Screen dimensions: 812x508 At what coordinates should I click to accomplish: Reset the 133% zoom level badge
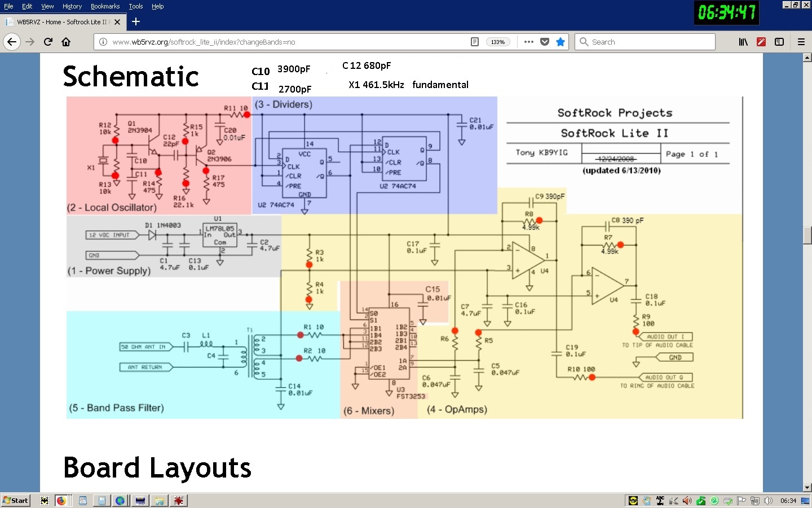click(498, 42)
